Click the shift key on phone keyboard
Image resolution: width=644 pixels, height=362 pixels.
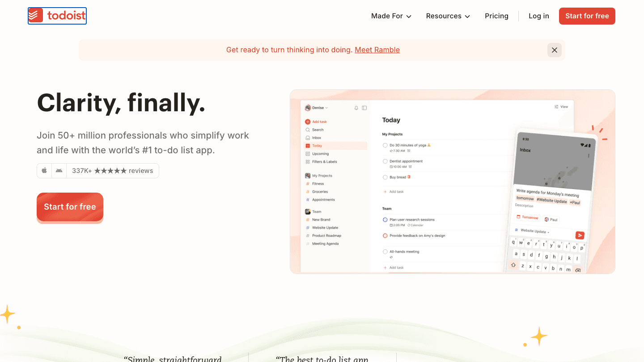click(x=513, y=265)
